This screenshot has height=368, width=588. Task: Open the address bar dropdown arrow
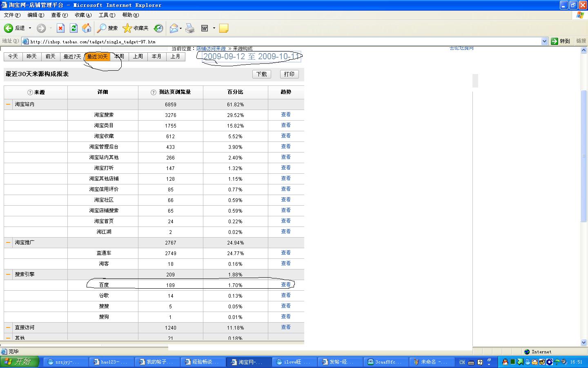click(x=544, y=41)
